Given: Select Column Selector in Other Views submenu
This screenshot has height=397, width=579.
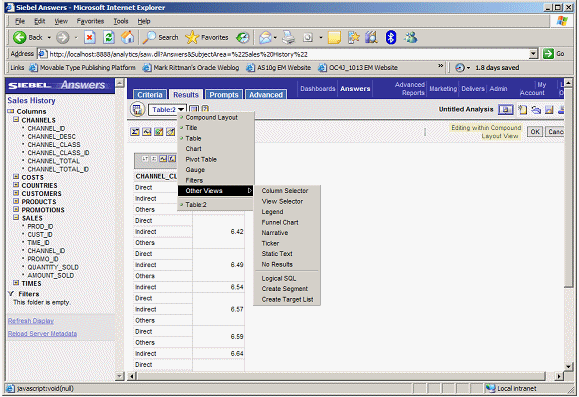Looking at the screenshot, I should pyautogui.click(x=285, y=191).
